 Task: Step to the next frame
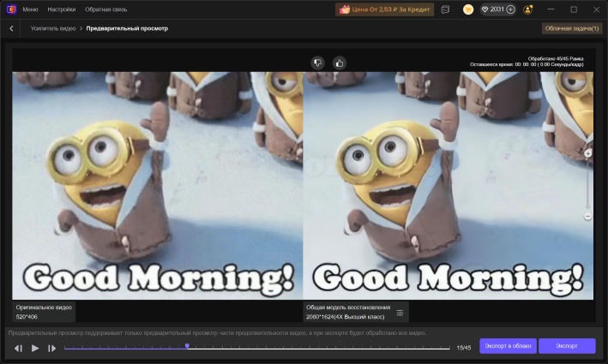coord(51,349)
